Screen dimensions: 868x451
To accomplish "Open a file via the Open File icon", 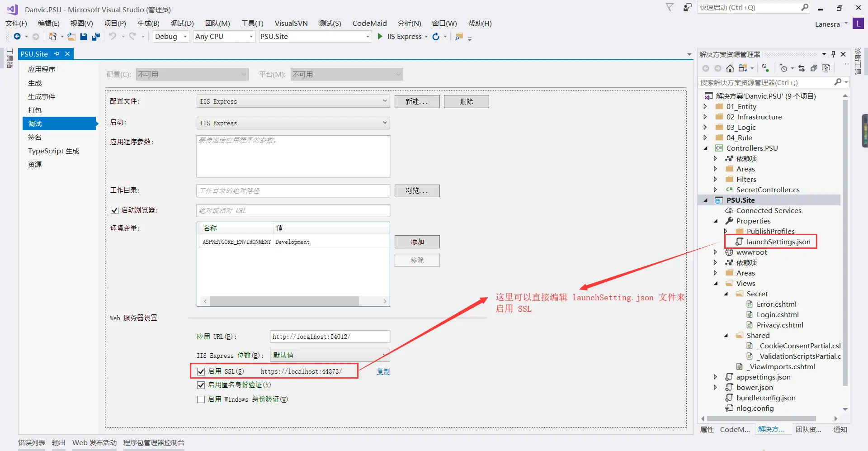I will coord(71,37).
